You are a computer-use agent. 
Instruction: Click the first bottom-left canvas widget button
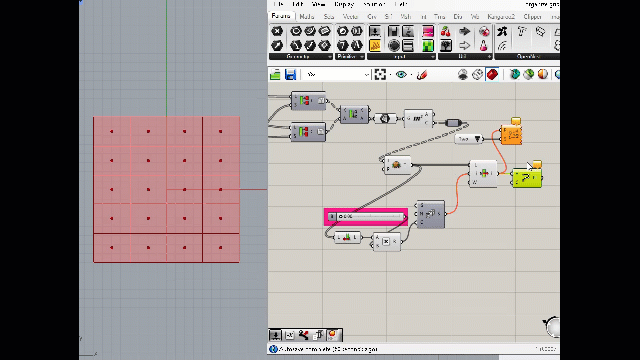pyautogui.click(x=276, y=335)
